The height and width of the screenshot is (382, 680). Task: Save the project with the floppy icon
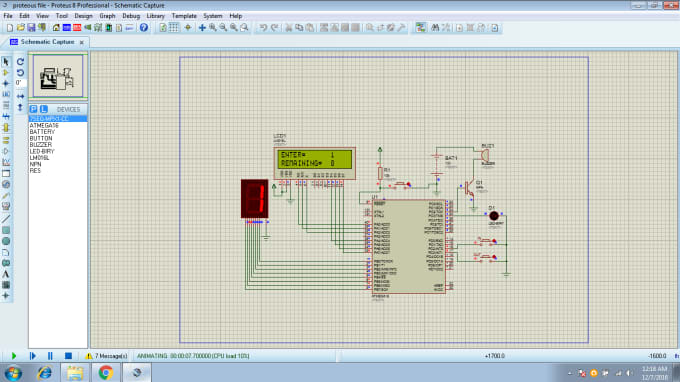[31, 28]
